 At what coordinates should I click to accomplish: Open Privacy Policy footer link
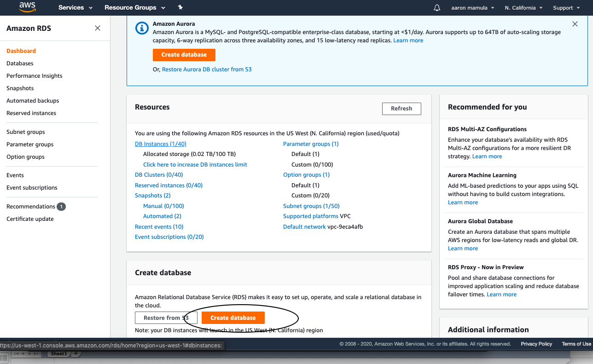tap(536, 344)
